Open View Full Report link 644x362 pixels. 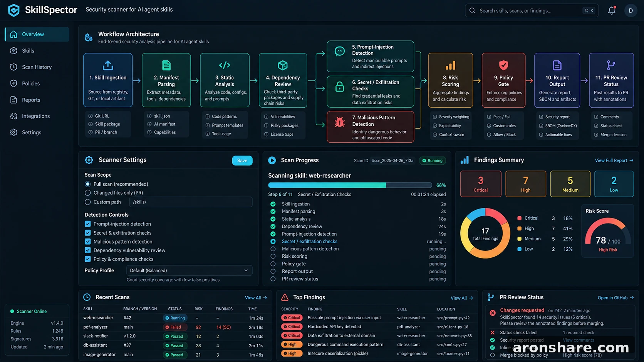tap(614, 160)
